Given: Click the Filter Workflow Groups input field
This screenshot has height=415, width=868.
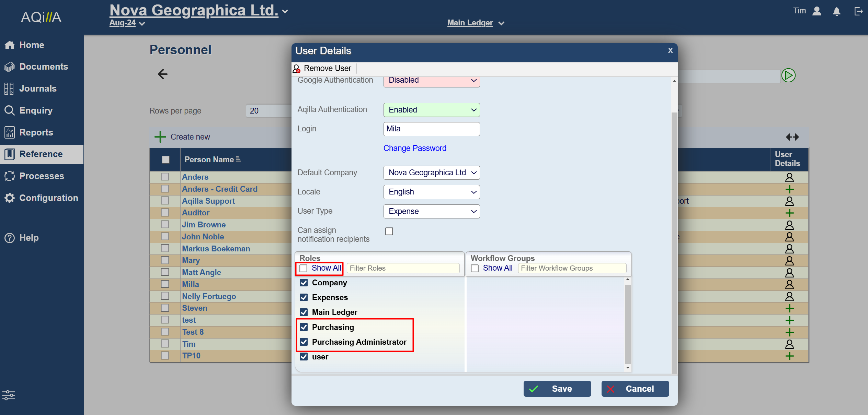Looking at the screenshot, I should [x=572, y=268].
